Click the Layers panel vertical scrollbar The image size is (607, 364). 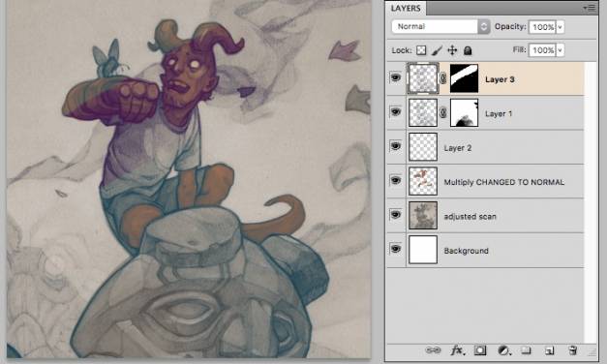[x=591, y=201]
